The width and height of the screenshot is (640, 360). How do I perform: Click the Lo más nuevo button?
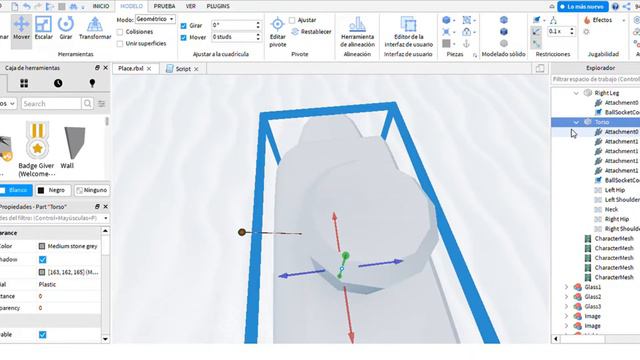pos(583,7)
